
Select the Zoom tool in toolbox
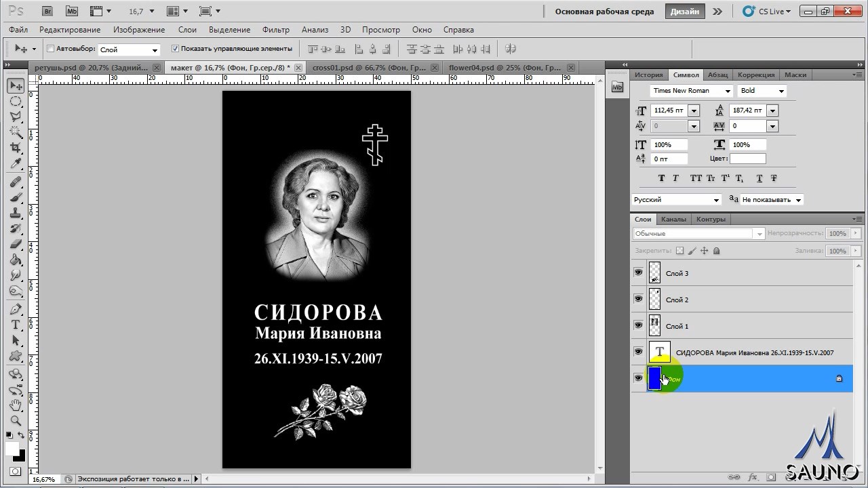(x=16, y=421)
